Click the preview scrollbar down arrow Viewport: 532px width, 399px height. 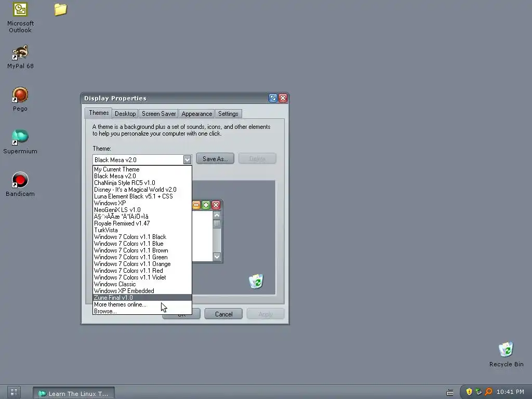coord(217,257)
